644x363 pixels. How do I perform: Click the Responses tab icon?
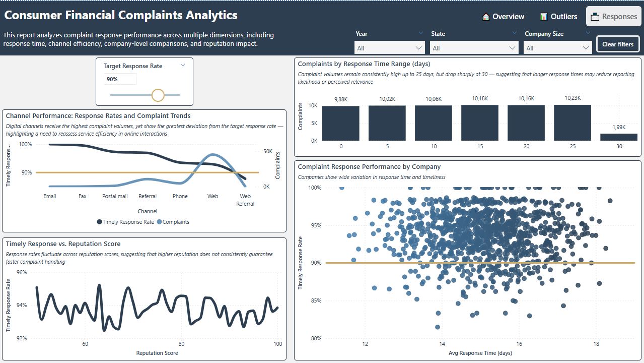(x=595, y=17)
